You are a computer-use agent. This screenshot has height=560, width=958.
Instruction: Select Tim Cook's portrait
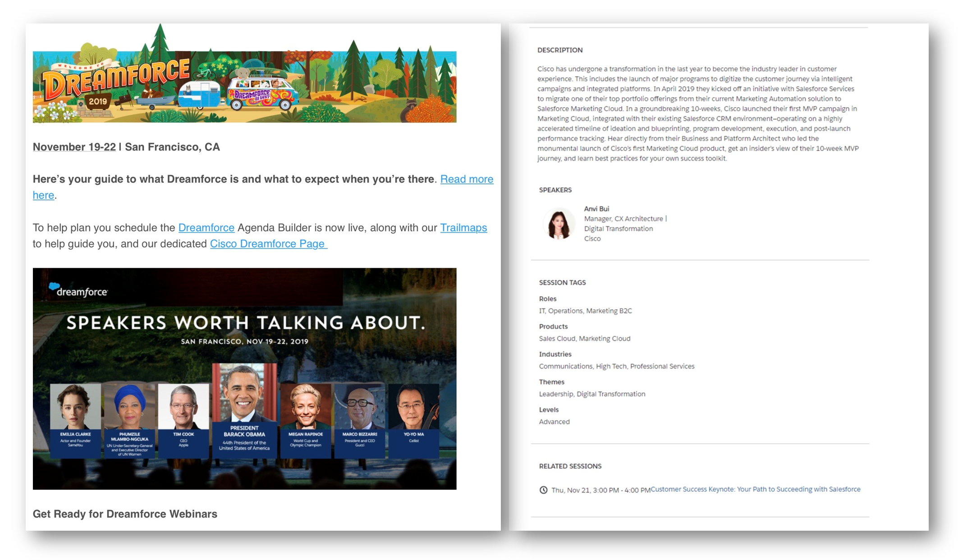coord(183,407)
